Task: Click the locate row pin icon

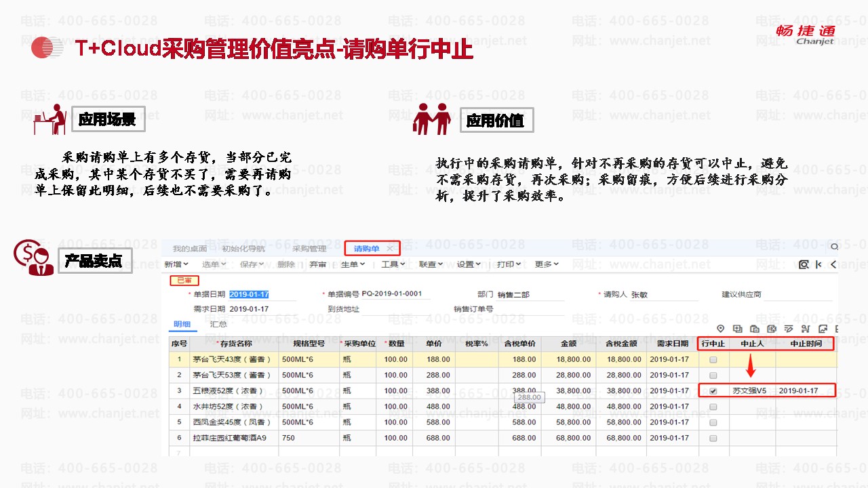Action: tap(721, 329)
